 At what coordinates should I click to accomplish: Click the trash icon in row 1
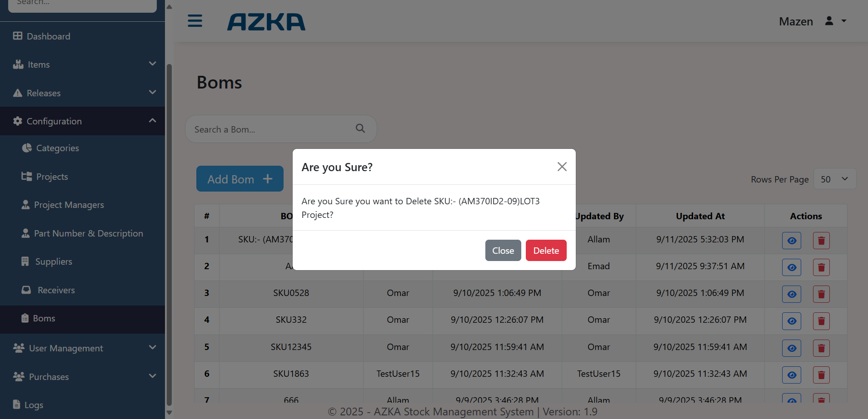[821, 241]
